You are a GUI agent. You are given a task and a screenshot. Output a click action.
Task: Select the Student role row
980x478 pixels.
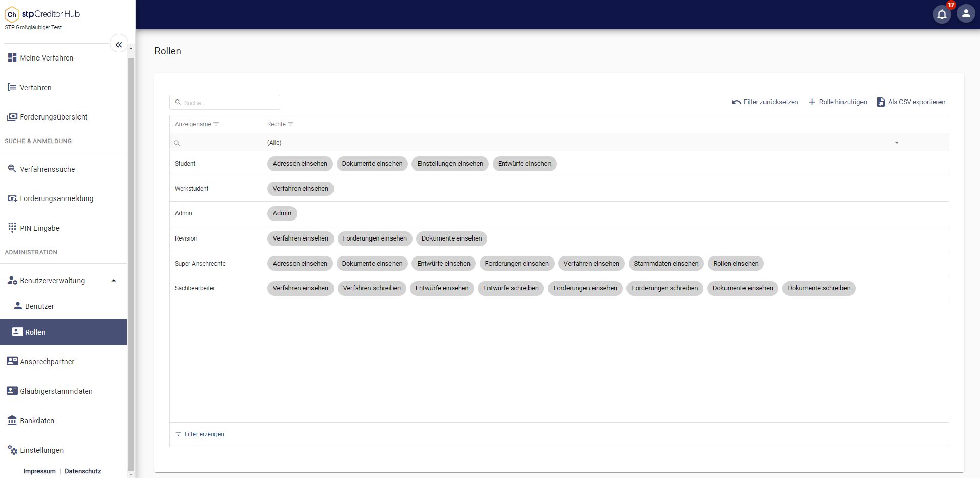(x=559, y=164)
